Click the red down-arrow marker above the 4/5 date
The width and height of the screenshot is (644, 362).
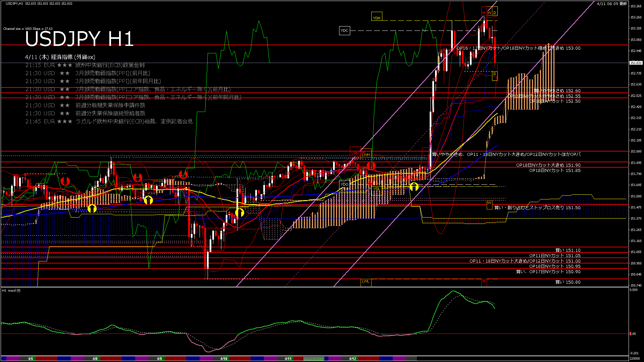65,181
